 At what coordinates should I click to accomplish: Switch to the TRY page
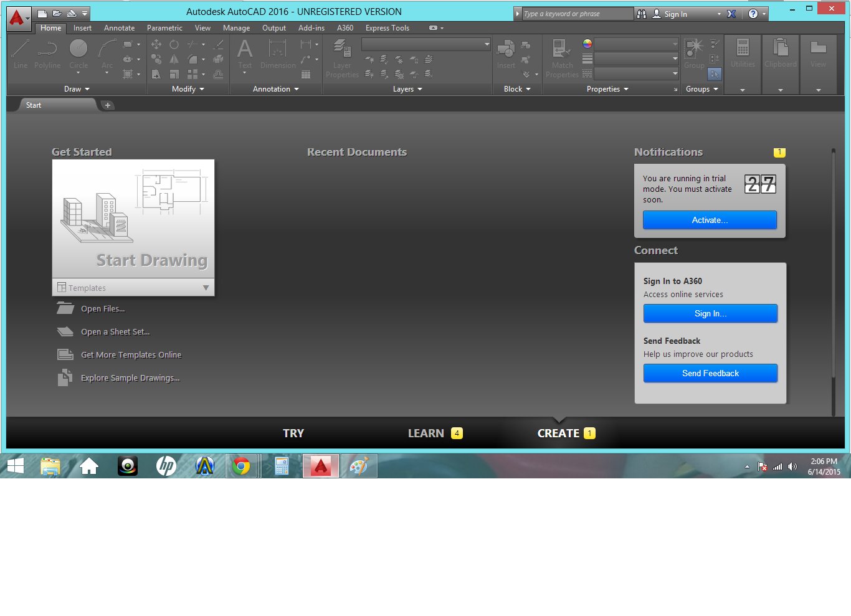tap(293, 434)
